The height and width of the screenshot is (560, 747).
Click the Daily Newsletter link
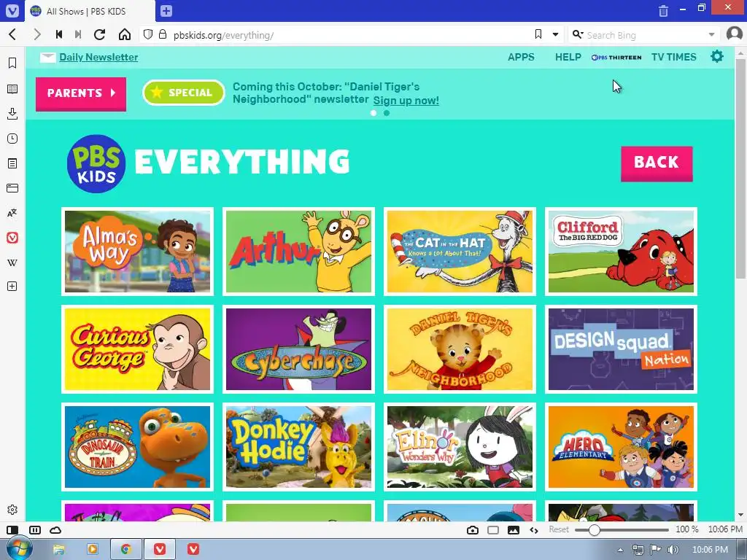coord(98,57)
